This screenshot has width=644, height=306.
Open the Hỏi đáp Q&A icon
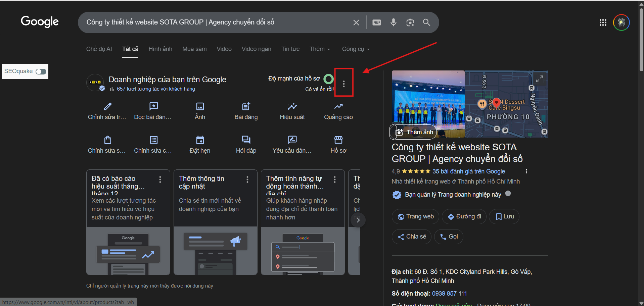[246, 140]
